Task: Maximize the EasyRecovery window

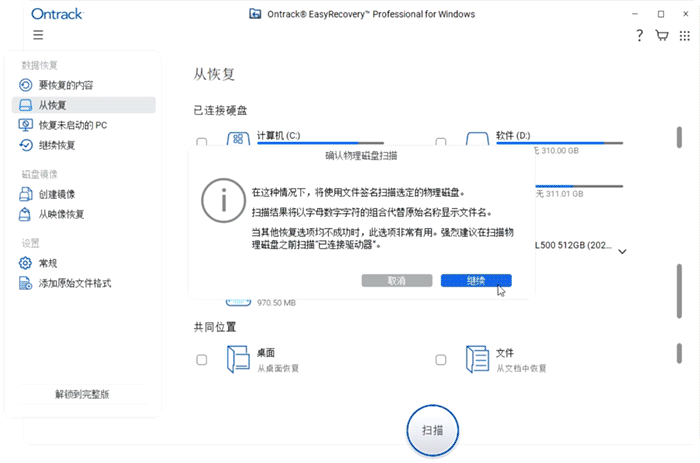Action: [x=661, y=14]
